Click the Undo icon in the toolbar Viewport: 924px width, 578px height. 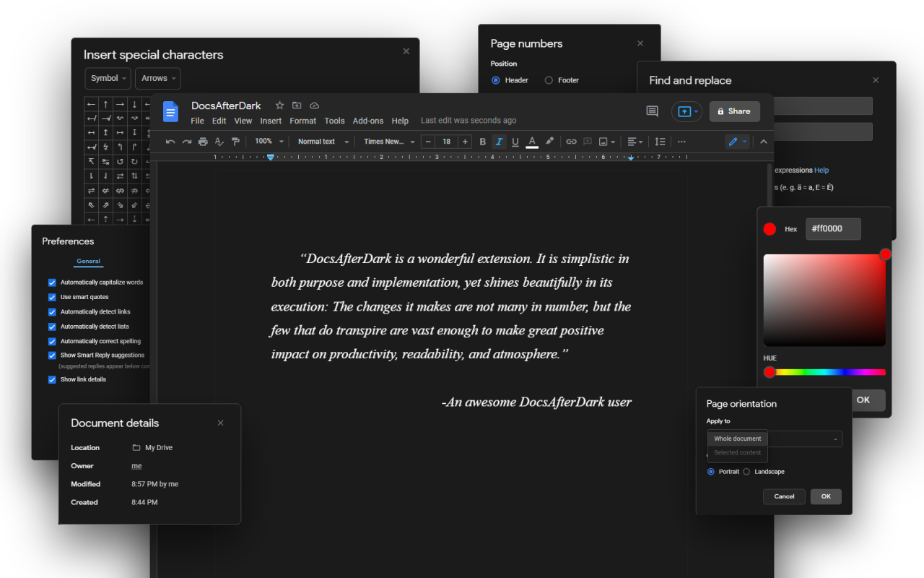pyautogui.click(x=170, y=142)
